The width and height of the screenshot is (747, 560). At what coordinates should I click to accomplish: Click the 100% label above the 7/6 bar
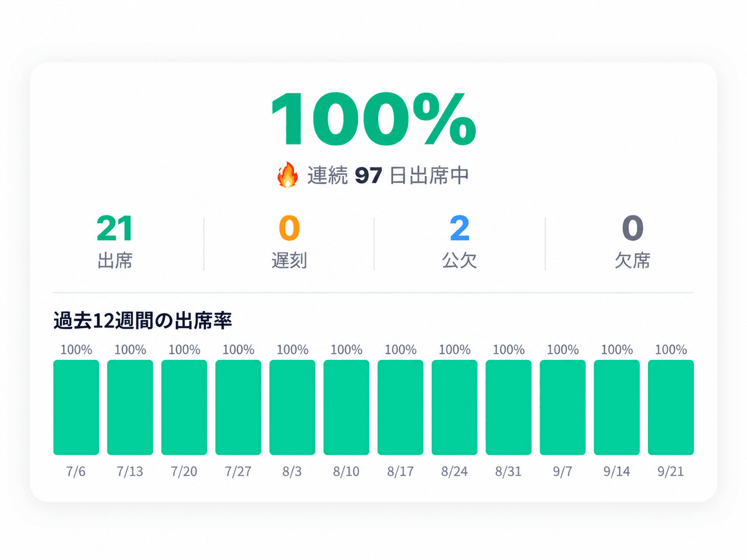pos(76,350)
